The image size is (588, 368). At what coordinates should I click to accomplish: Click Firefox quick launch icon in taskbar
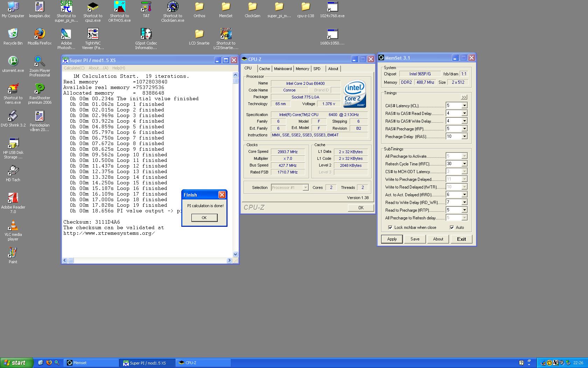click(x=49, y=363)
